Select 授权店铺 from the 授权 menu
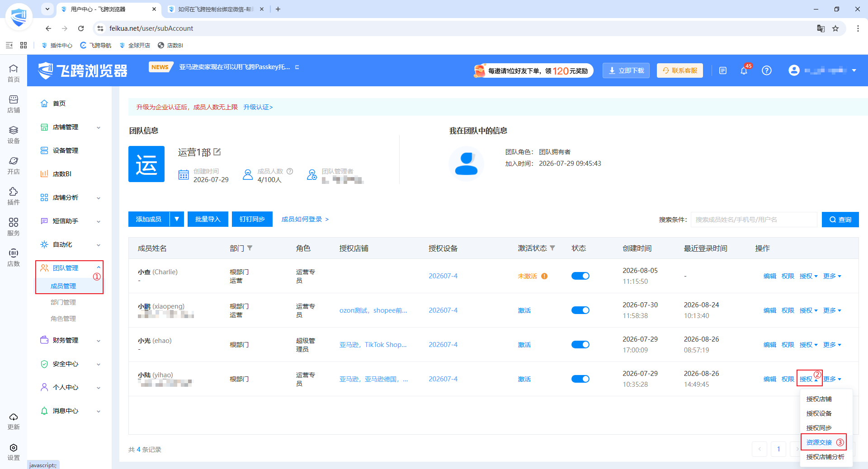This screenshot has height=469, width=868. [819, 399]
